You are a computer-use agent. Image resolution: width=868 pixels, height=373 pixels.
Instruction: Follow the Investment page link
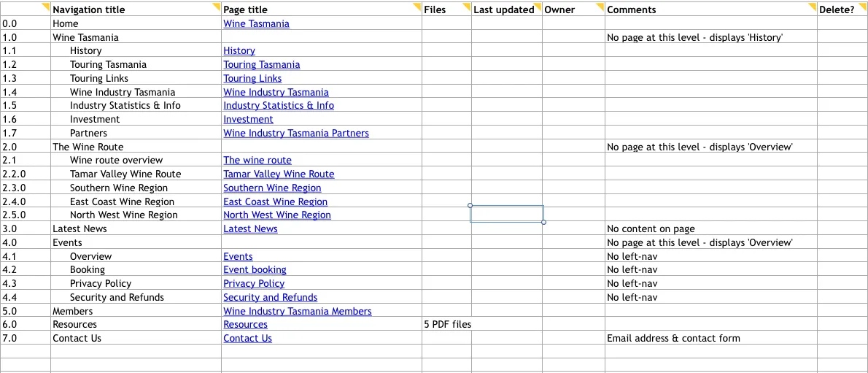pos(248,119)
